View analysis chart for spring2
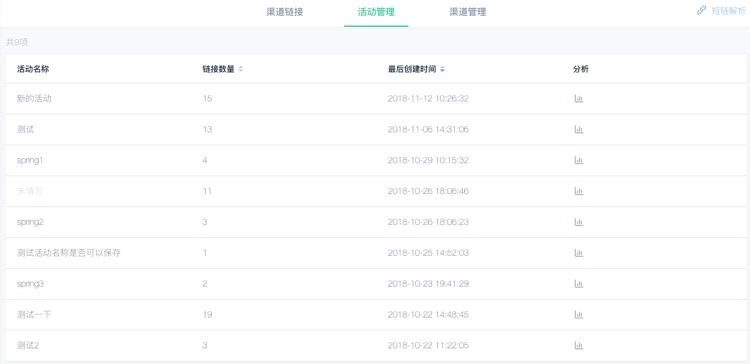This screenshot has width=750, height=364. (578, 222)
